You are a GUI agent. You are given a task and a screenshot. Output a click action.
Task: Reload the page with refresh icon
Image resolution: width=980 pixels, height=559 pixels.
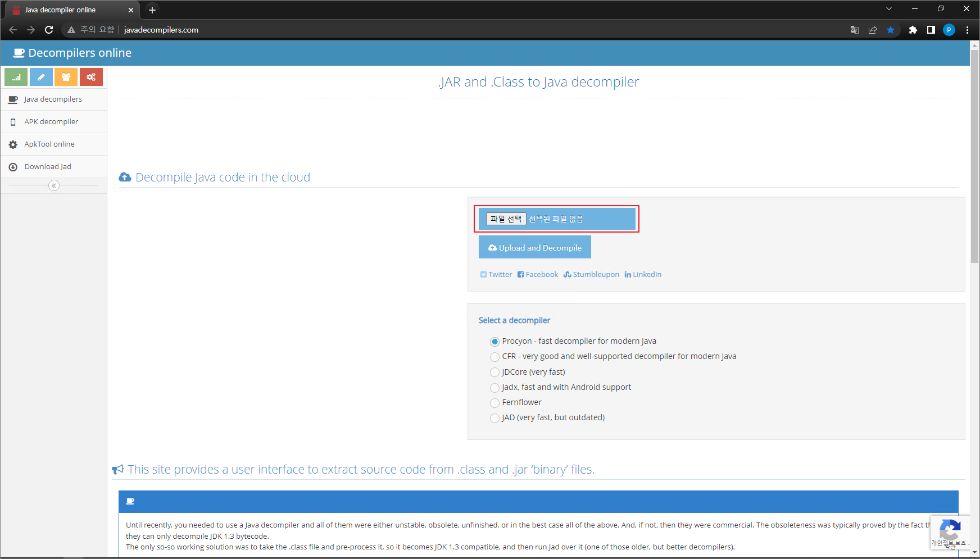pyautogui.click(x=49, y=30)
